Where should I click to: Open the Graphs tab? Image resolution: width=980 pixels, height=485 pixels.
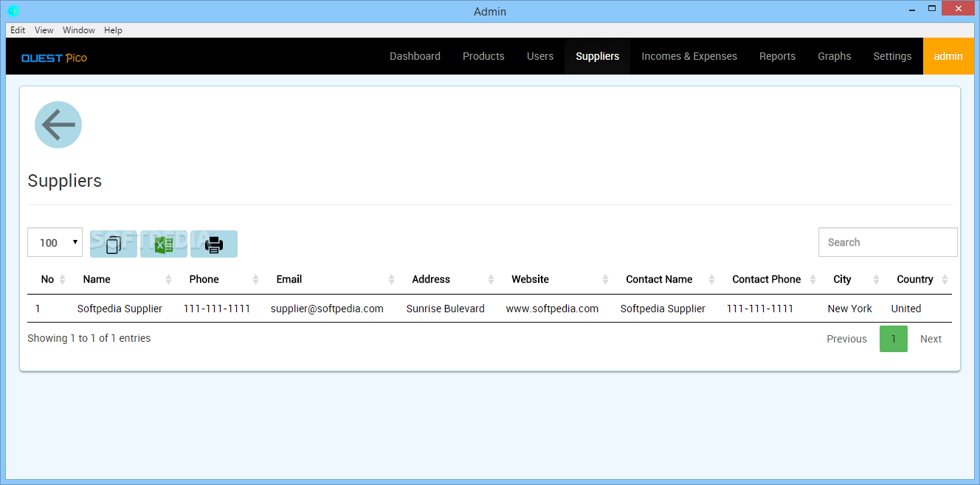tap(835, 56)
